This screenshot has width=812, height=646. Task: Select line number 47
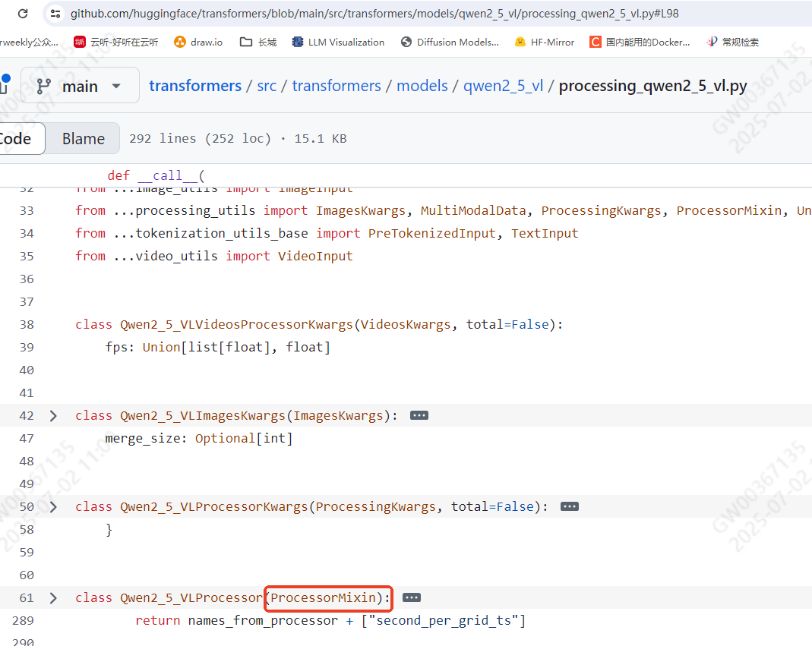point(27,439)
